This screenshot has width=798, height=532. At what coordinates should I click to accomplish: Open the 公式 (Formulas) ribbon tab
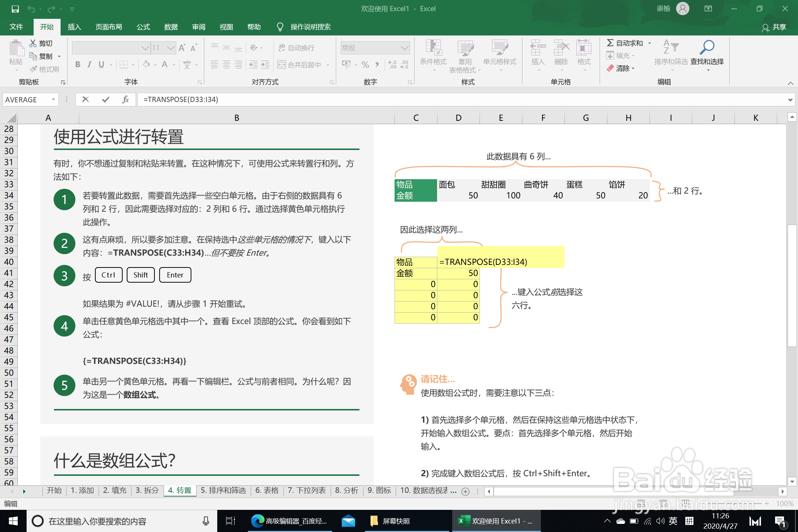(143, 27)
